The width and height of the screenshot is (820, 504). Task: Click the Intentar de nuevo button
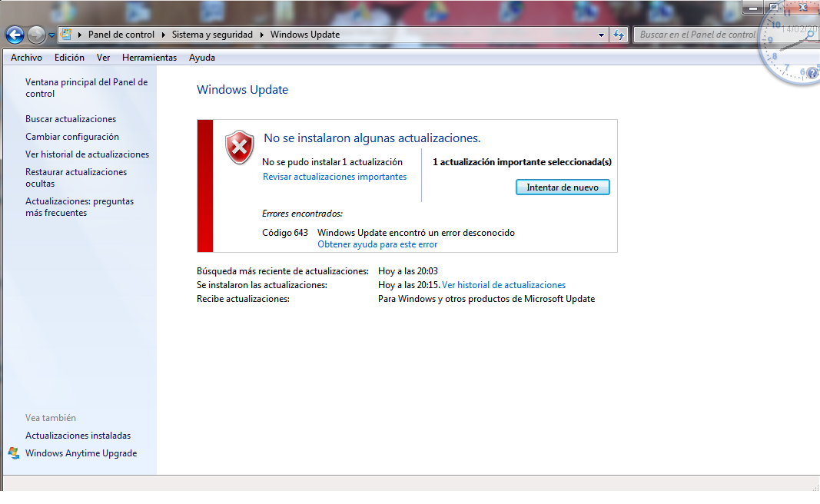point(563,187)
